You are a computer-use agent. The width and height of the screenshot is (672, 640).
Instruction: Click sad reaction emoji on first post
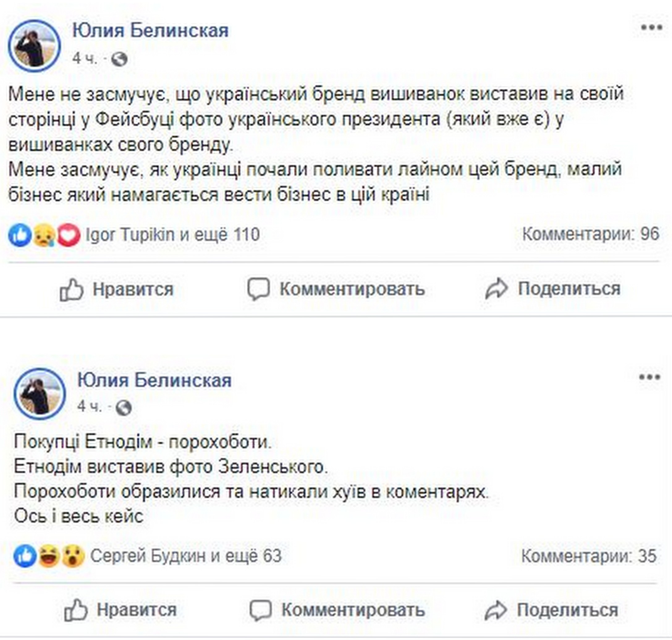(x=44, y=235)
